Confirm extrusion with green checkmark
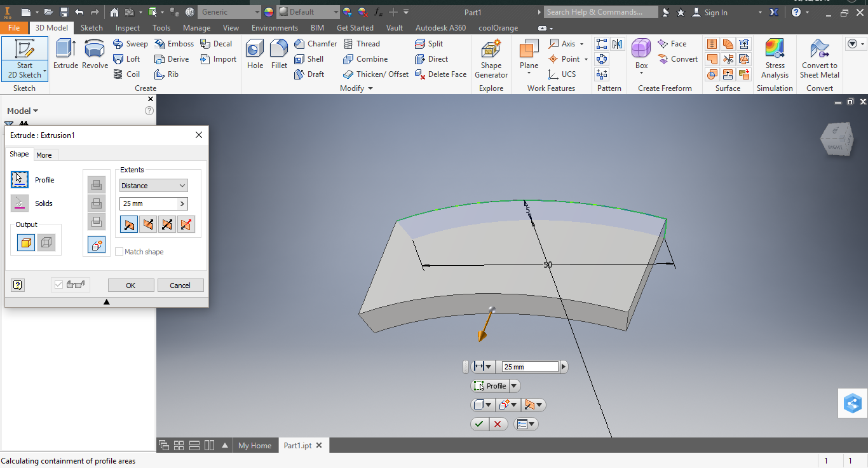The width and height of the screenshot is (868, 468). (479, 424)
